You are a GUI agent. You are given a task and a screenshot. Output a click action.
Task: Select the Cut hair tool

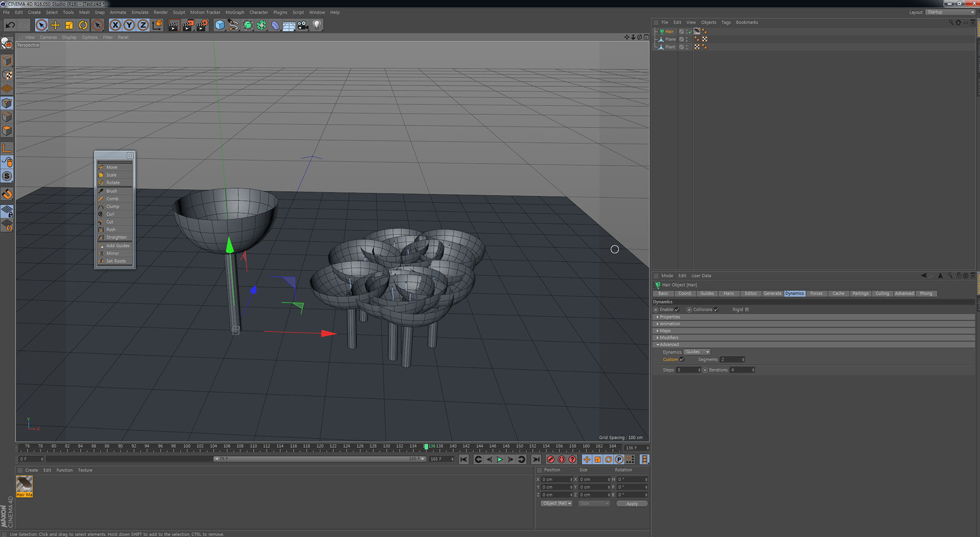point(115,222)
